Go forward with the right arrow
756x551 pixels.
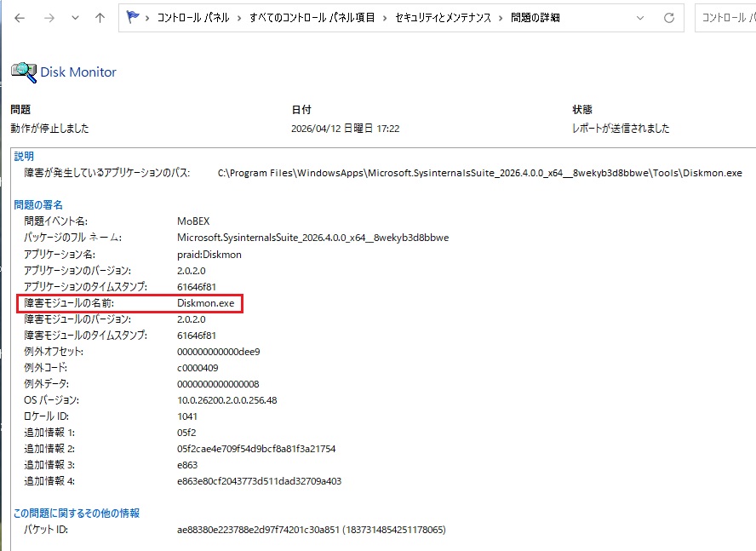(49, 19)
